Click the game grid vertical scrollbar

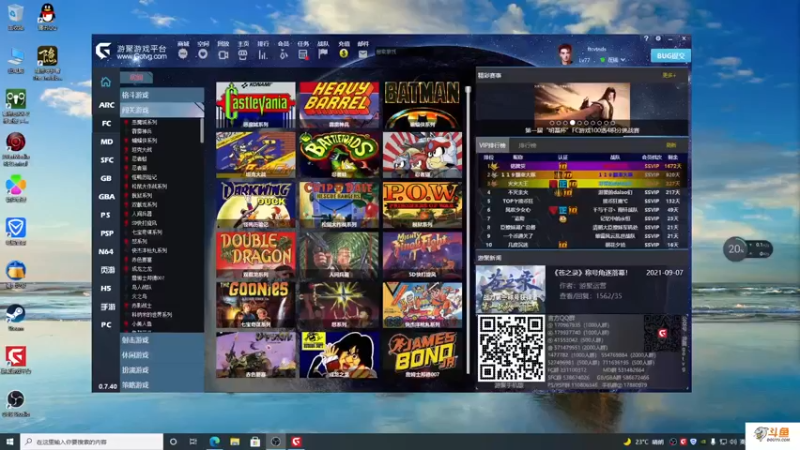467,230
